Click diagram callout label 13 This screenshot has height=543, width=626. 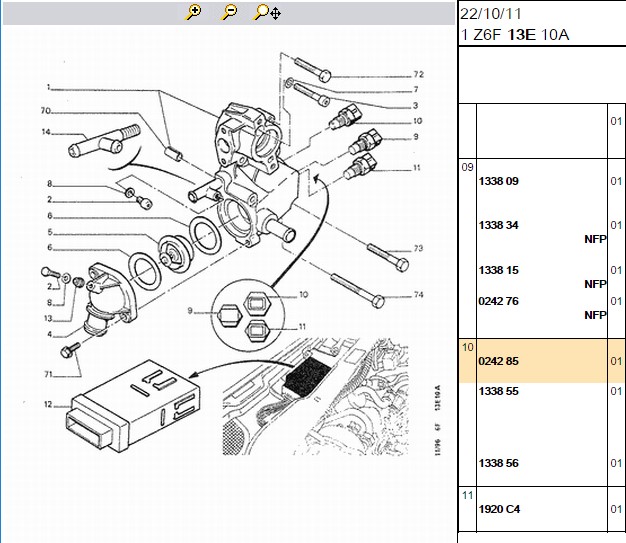click(48, 318)
